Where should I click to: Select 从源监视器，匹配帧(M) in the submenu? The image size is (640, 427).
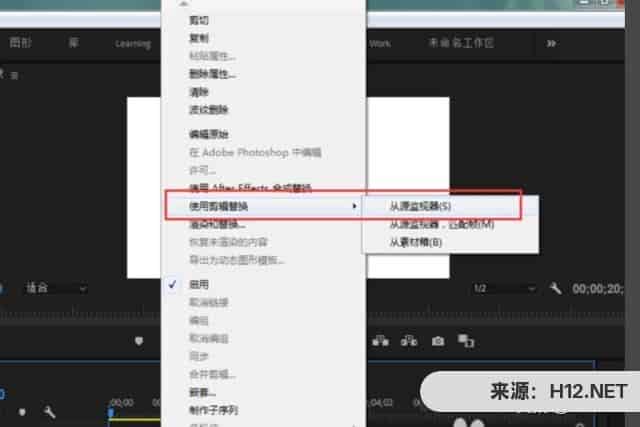click(442, 224)
